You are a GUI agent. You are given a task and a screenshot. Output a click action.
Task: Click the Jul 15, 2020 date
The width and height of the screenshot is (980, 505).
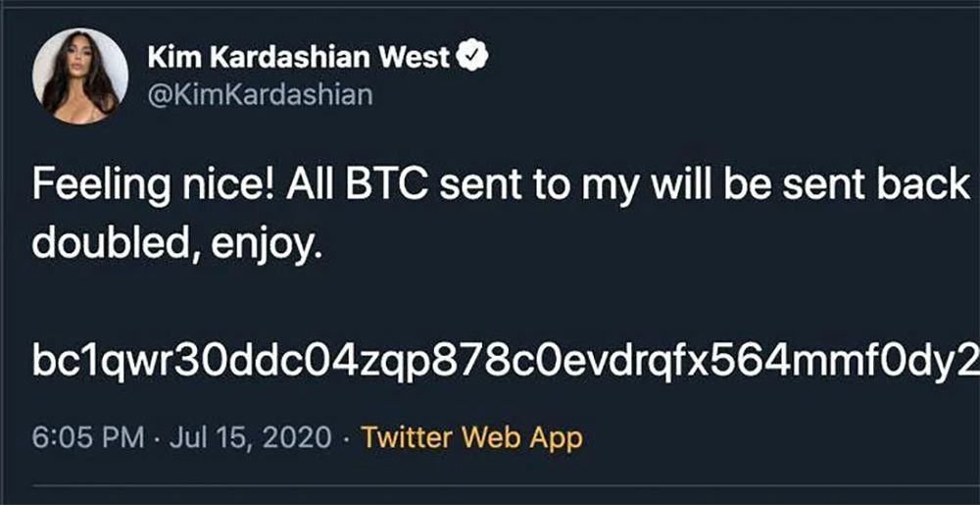pos(250,436)
